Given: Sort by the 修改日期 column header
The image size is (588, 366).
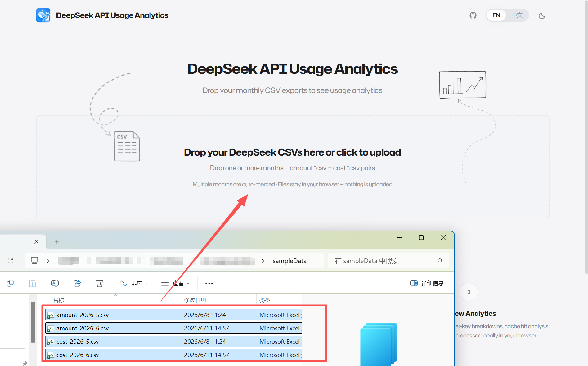Looking at the screenshot, I should pos(195,300).
